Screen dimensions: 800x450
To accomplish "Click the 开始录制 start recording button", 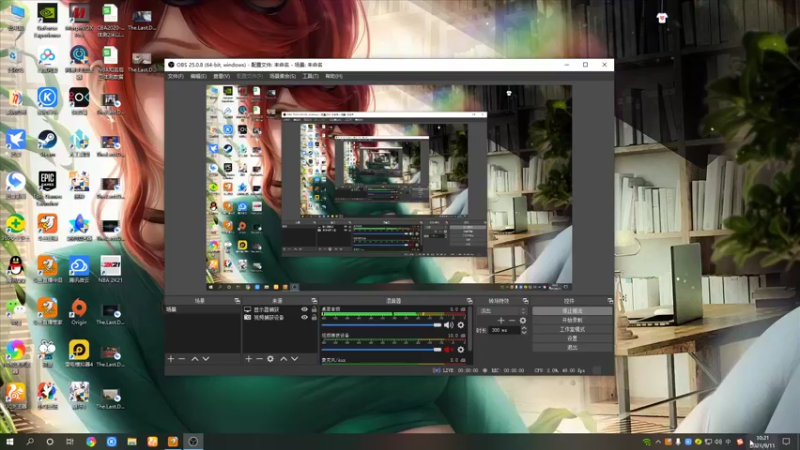I will (572, 320).
